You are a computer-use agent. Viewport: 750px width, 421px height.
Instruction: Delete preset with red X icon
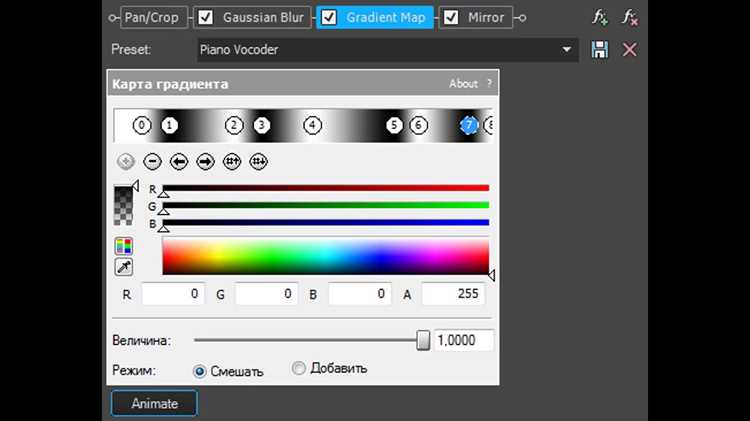pyautogui.click(x=629, y=49)
